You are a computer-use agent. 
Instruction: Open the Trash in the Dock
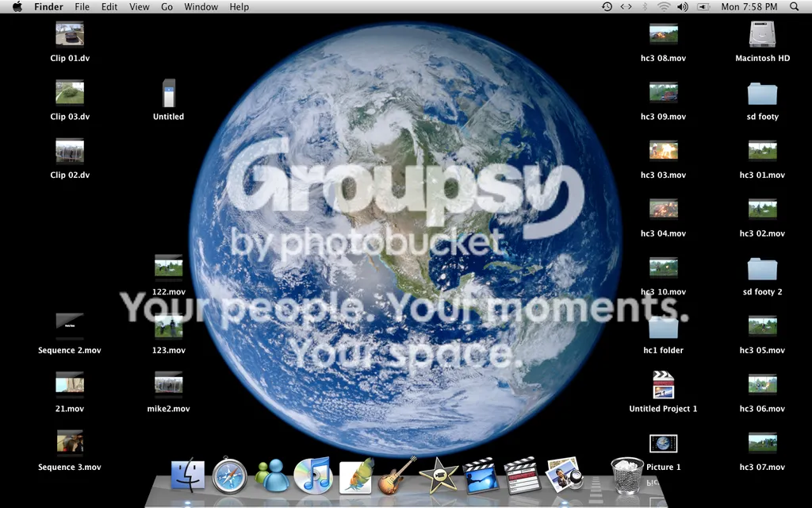626,475
